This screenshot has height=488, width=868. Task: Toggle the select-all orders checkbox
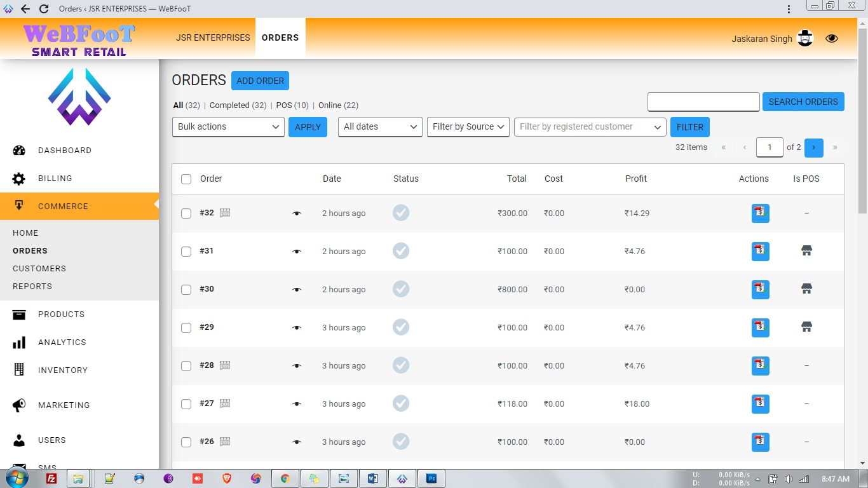pyautogui.click(x=186, y=179)
